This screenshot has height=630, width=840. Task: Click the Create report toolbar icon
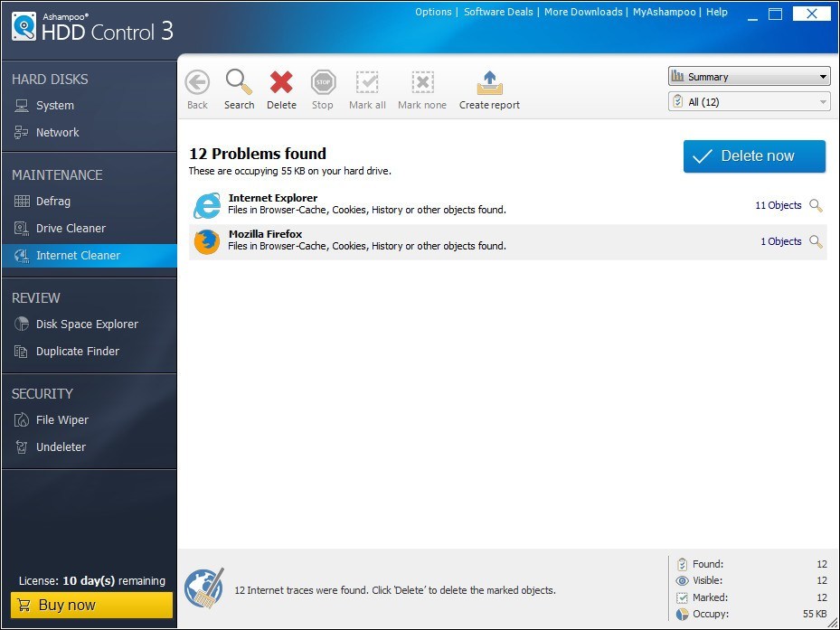pos(489,82)
